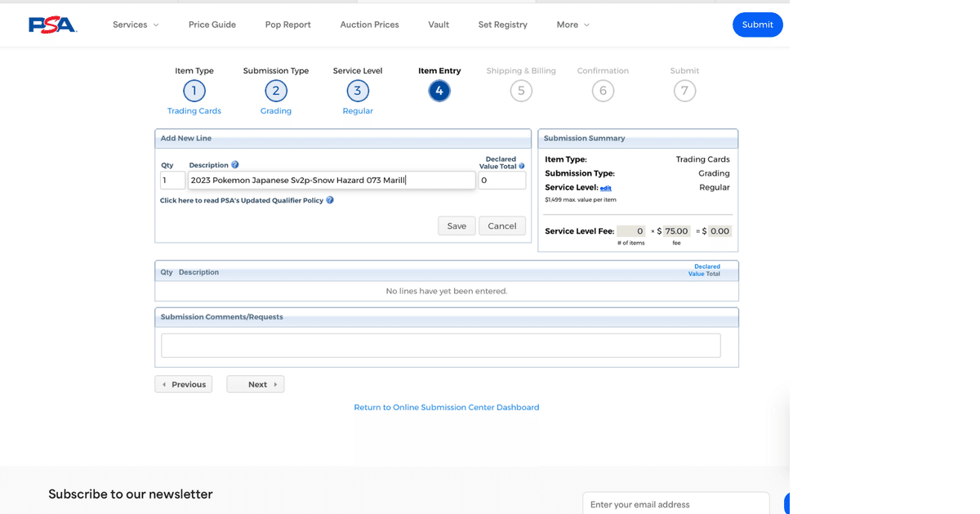Open help icon next to Declared Value Total
980x514 pixels.
click(x=522, y=166)
